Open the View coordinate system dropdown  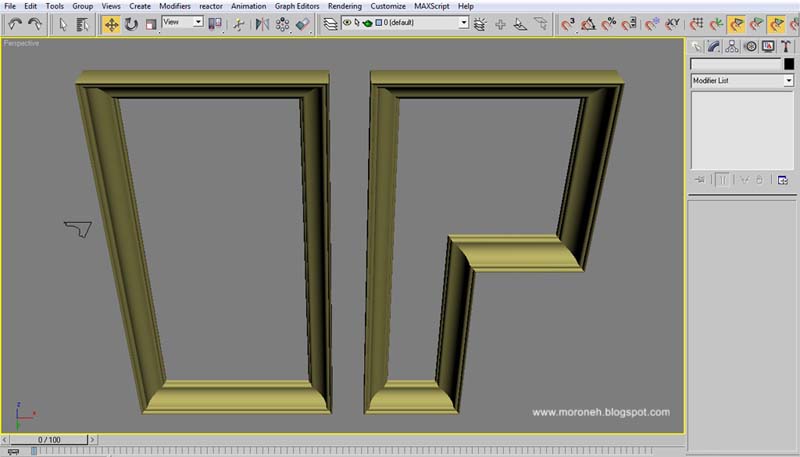click(183, 22)
